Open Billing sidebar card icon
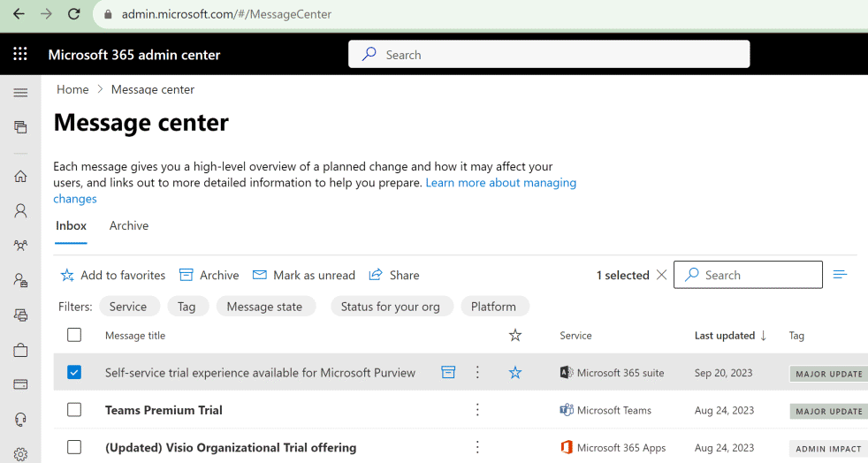 20,384
